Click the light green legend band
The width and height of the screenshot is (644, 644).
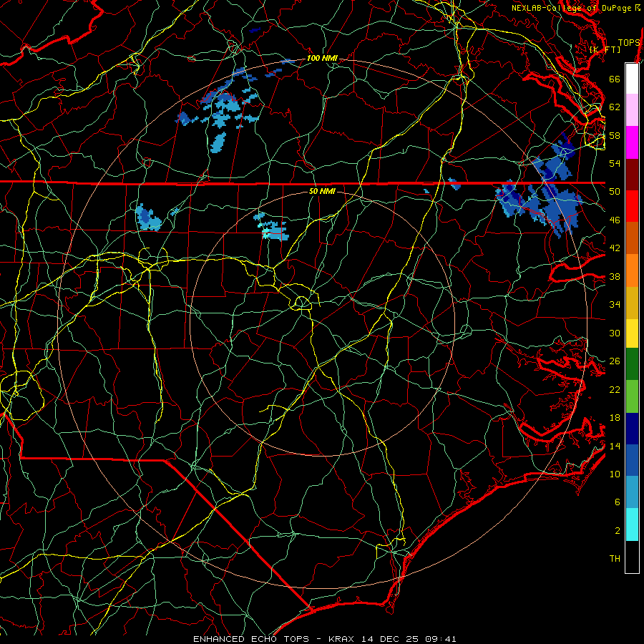pyautogui.click(x=632, y=396)
